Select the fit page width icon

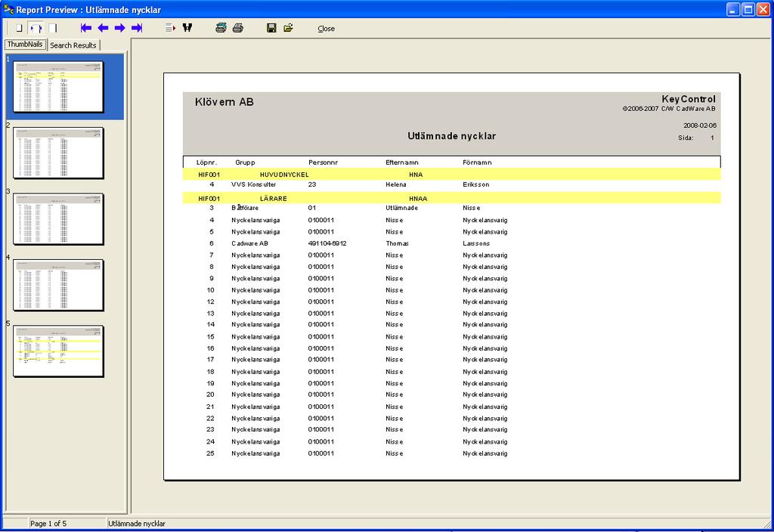pyautogui.click(x=36, y=28)
